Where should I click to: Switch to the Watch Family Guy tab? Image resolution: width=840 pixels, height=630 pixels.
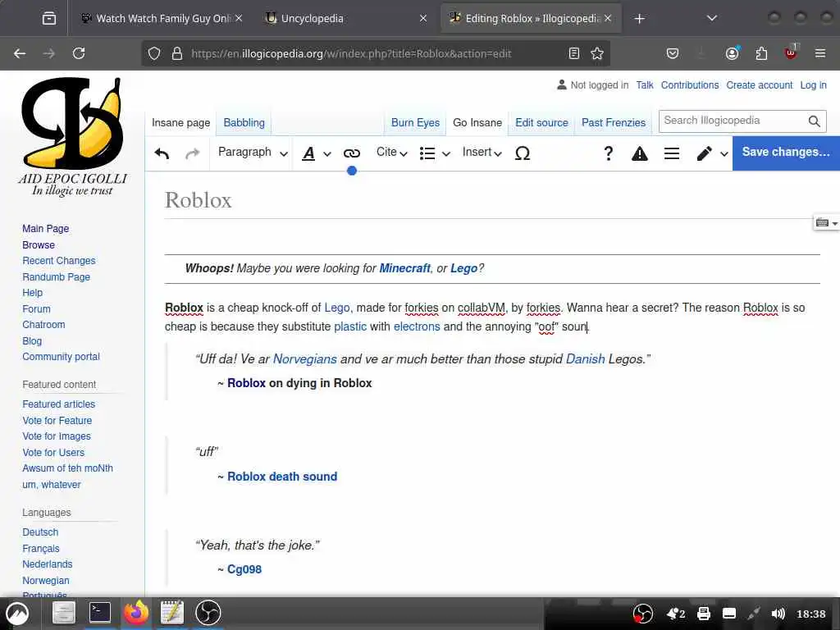tap(161, 19)
